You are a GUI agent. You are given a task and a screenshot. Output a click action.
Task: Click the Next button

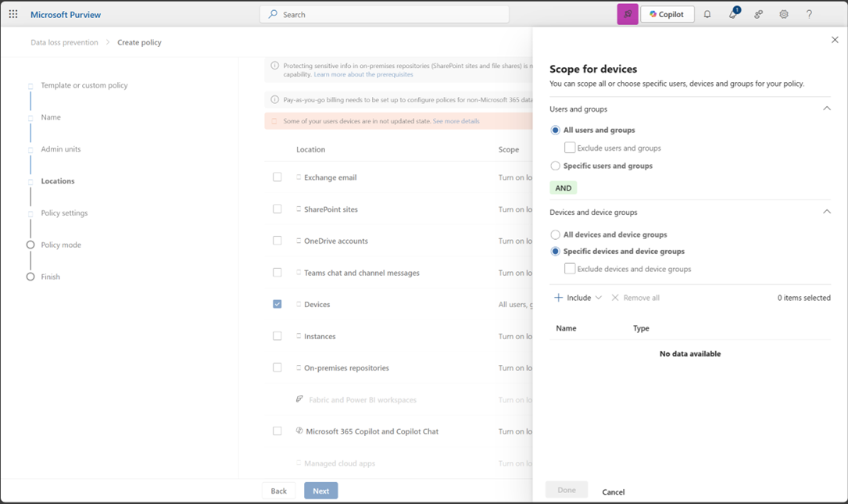coord(320,490)
